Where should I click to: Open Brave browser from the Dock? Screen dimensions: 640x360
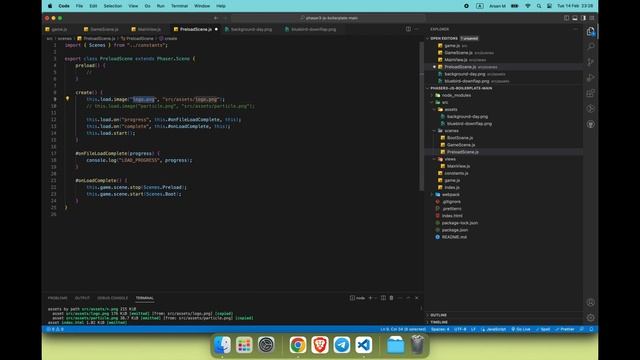[320, 345]
